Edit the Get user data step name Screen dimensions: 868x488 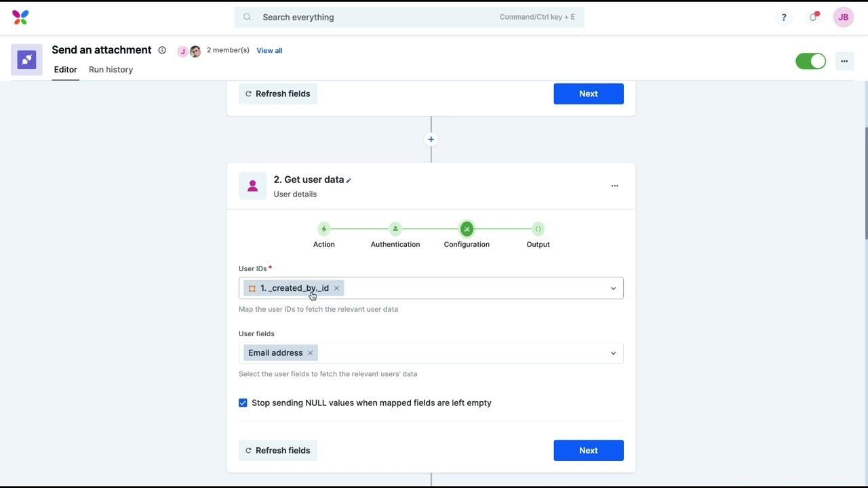click(x=349, y=180)
